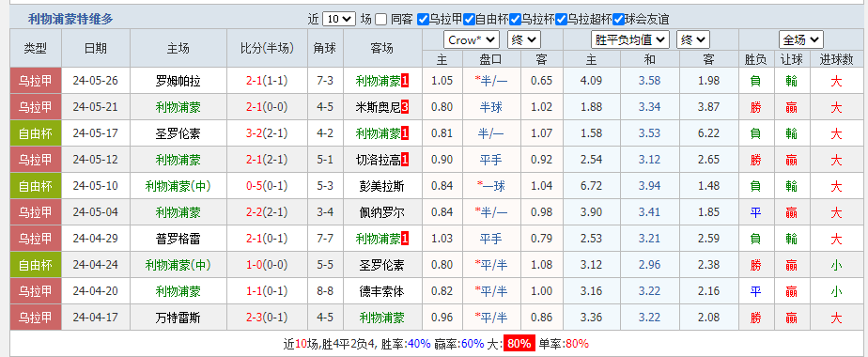This screenshot has height=357, width=868.
Task: Click the 自由杯 tag on 24-05-17 row
Action: [36, 133]
